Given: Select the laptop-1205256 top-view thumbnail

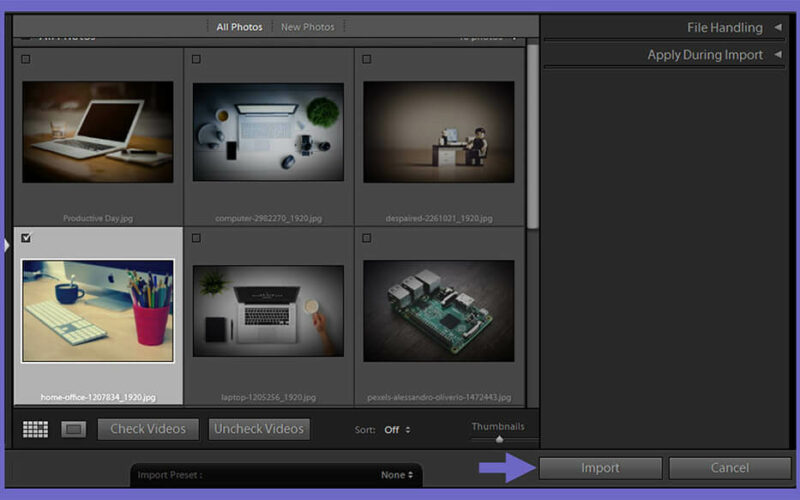Looking at the screenshot, I should (268, 311).
